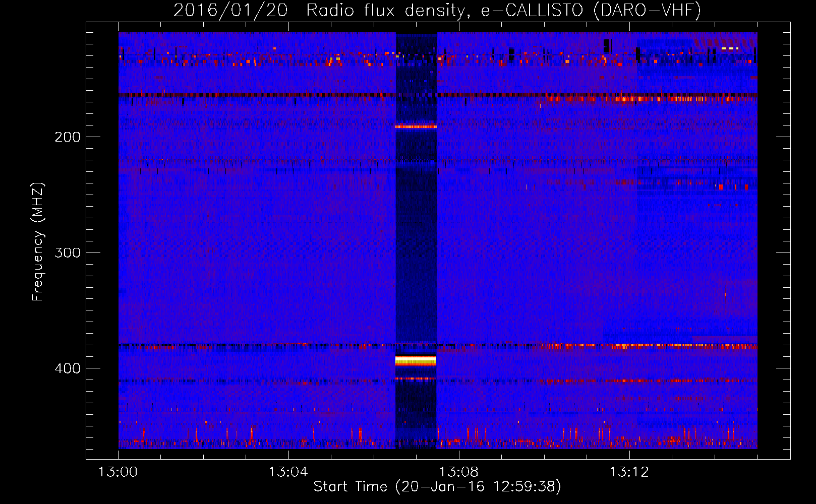Click the '13:00' time tick label

pyautogui.click(x=118, y=472)
